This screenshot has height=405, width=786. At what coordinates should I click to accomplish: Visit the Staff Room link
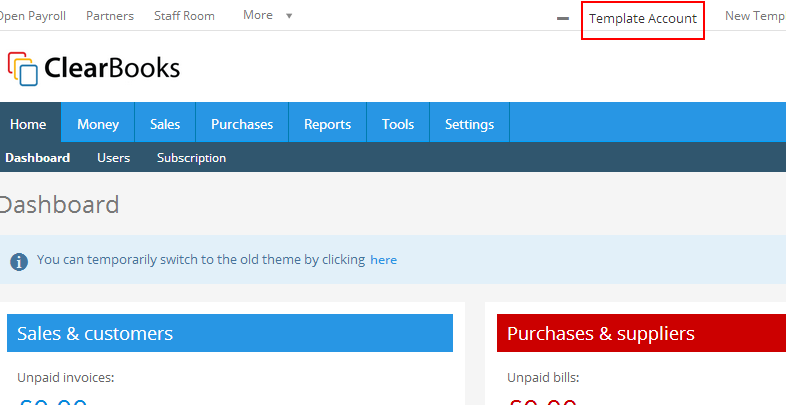184,16
